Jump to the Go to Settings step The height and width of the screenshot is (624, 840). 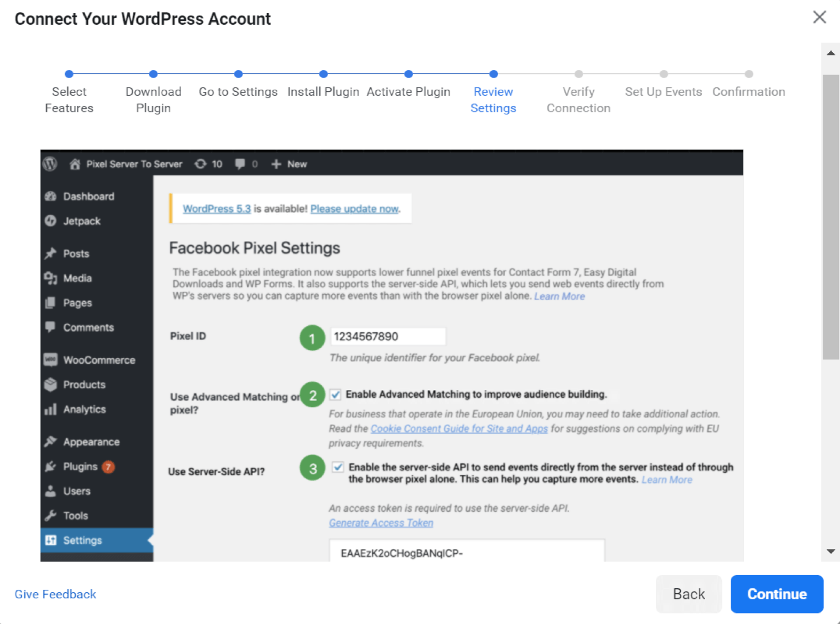point(238,92)
